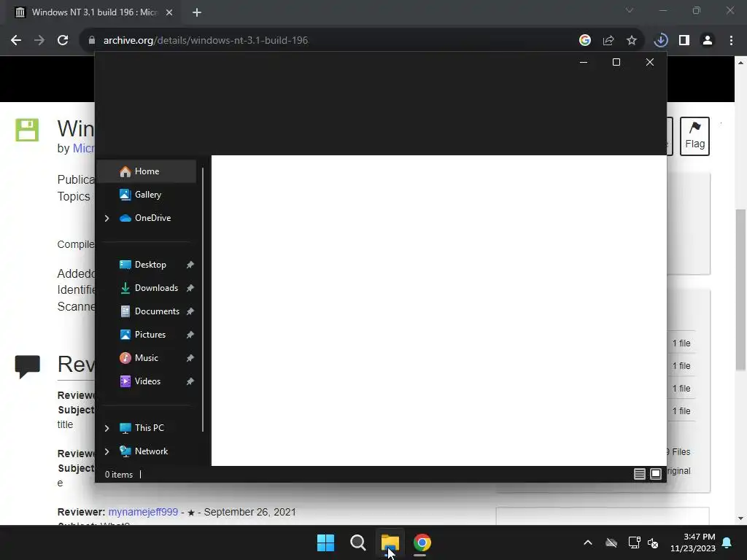Open Home in File Explorer sidebar

(x=146, y=171)
